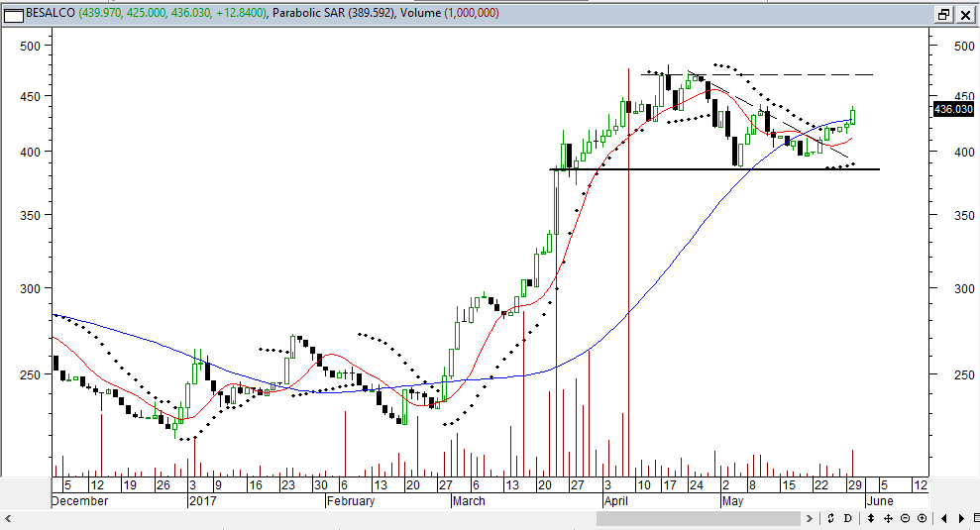Click the 'March' month label on date axis

(x=469, y=501)
